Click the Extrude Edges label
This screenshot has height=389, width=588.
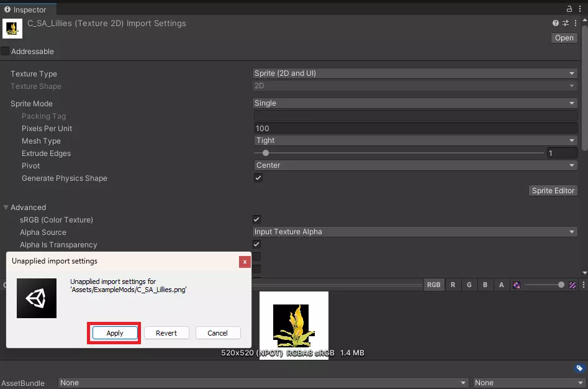(46, 153)
